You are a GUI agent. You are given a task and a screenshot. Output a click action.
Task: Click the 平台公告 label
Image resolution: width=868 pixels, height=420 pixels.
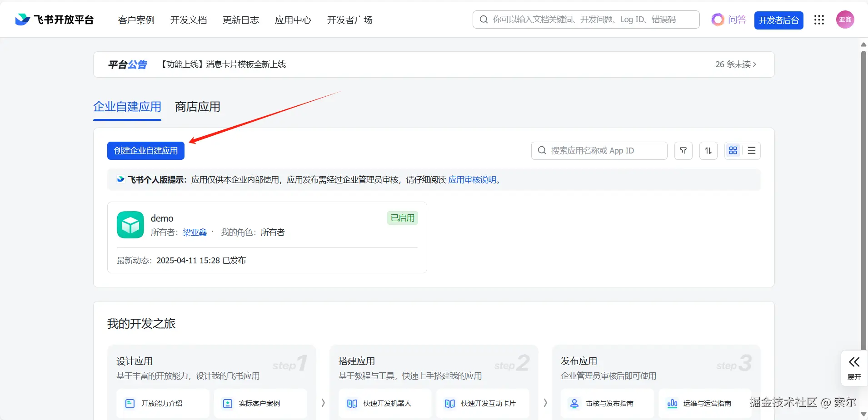pos(128,64)
